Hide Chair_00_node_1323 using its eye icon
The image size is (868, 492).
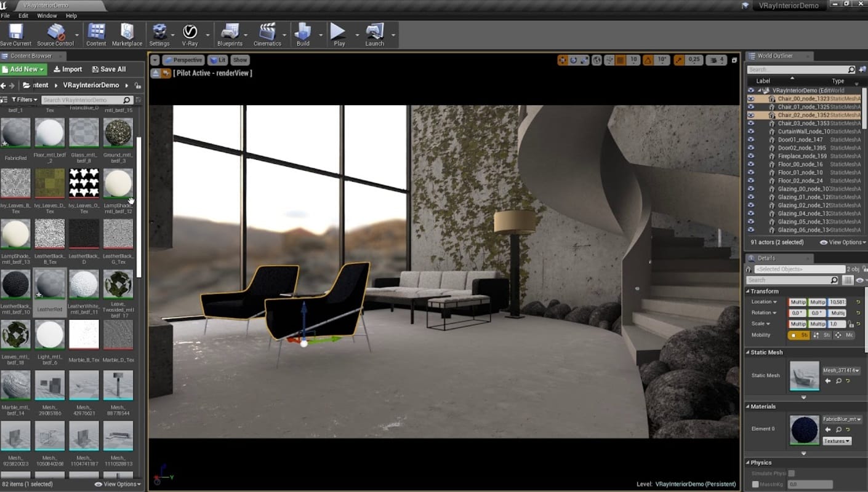point(750,98)
